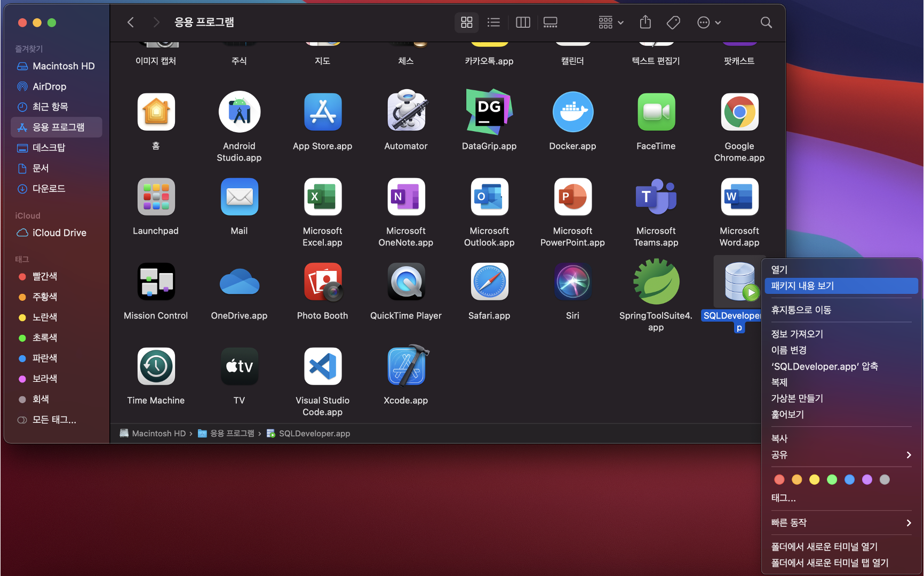Click Macintosh HD in path bar

click(x=153, y=434)
